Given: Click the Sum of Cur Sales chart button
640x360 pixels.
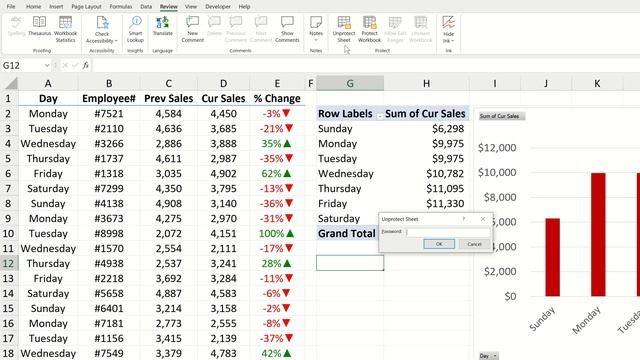Looking at the screenshot, I should (x=502, y=116).
